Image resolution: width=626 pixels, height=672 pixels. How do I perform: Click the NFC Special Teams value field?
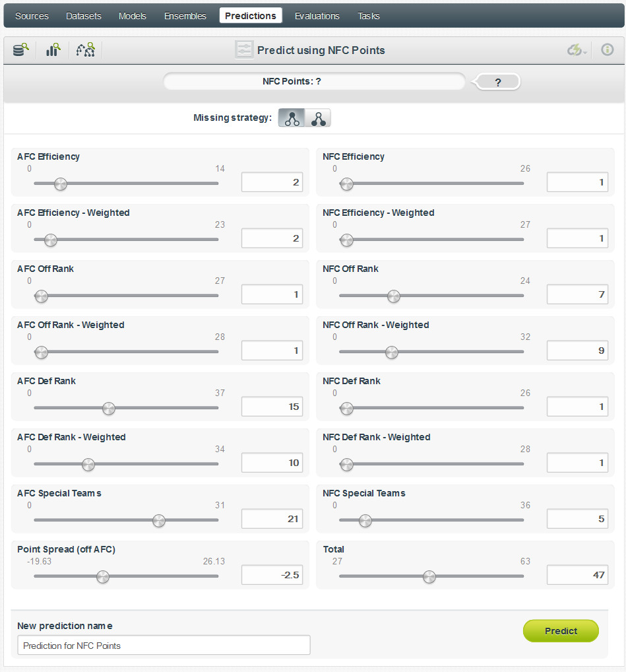[x=577, y=519]
